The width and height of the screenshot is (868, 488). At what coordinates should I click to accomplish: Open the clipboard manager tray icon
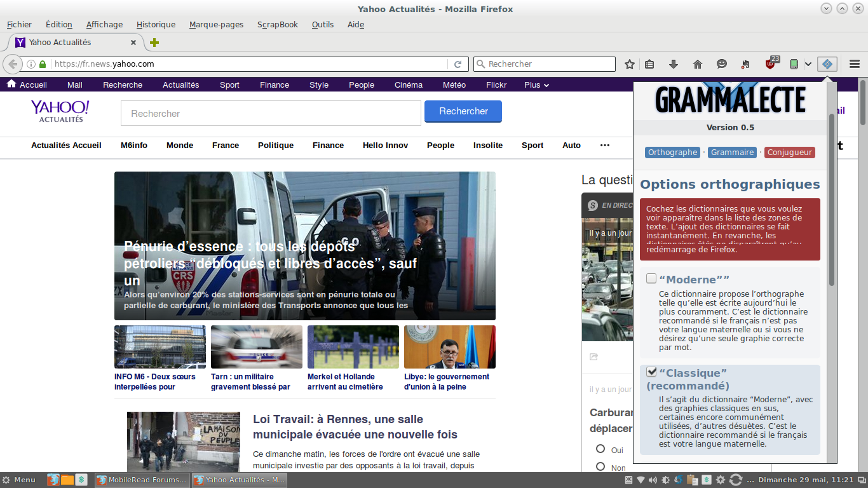point(692,480)
